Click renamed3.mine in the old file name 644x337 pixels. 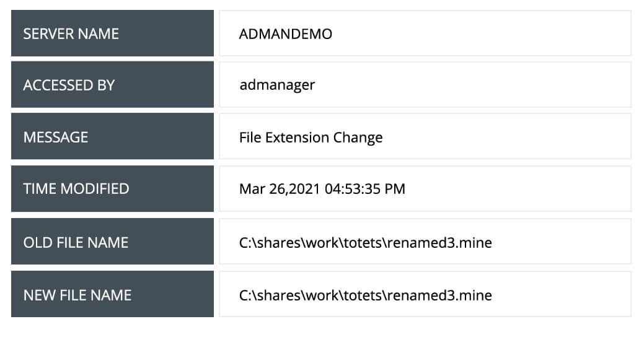click(438, 243)
